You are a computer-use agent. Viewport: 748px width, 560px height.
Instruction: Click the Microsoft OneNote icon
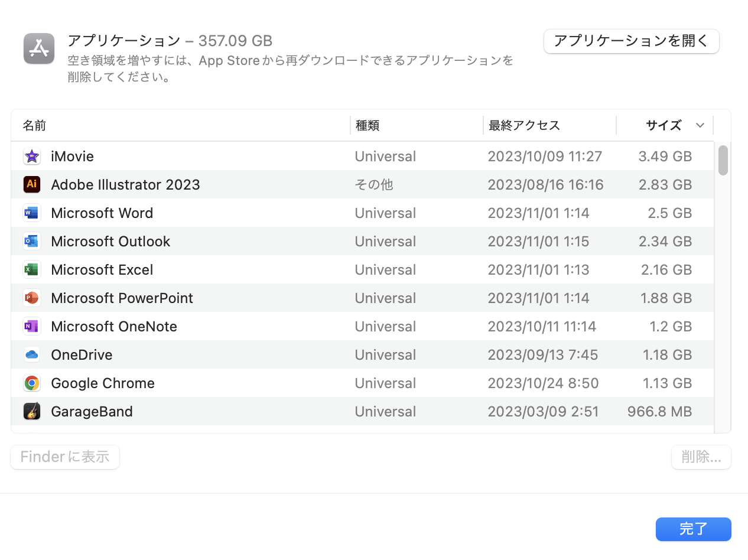(x=32, y=327)
